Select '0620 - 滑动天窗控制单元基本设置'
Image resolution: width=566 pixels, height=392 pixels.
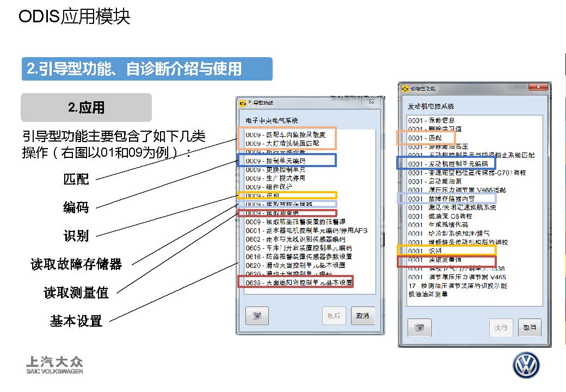pyautogui.click(x=296, y=265)
